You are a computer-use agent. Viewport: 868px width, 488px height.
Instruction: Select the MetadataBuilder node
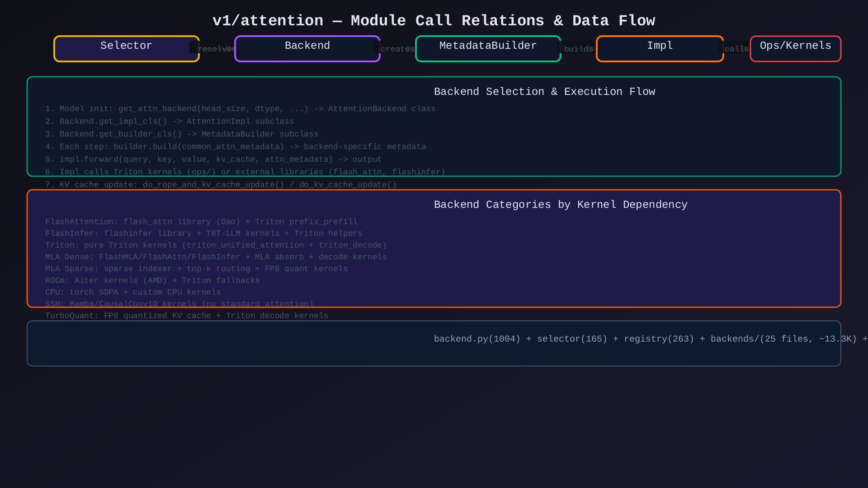pos(488,49)
